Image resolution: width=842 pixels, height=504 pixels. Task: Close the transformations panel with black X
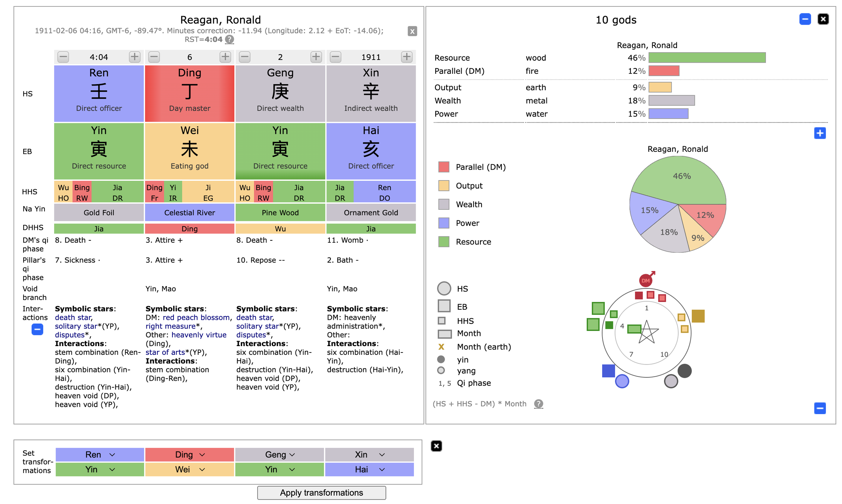pyautogui.click(x=436, y=446)
